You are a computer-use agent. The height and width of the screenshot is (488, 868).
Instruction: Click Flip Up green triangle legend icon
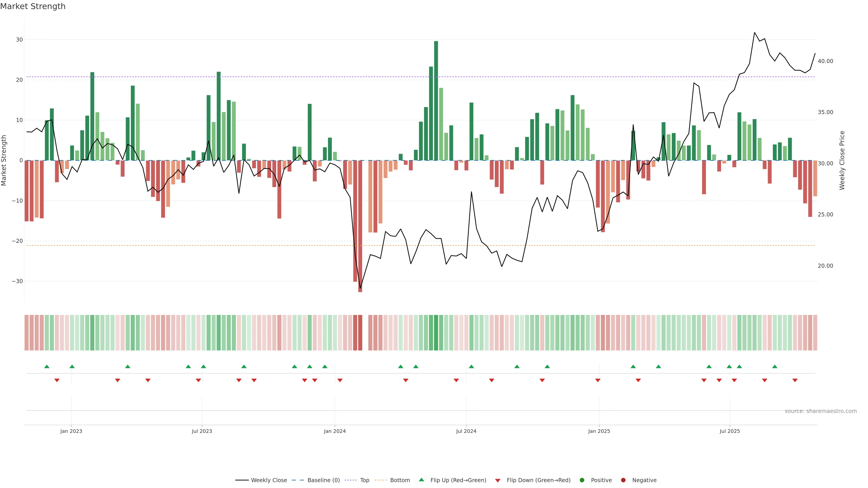pos(421,480)
